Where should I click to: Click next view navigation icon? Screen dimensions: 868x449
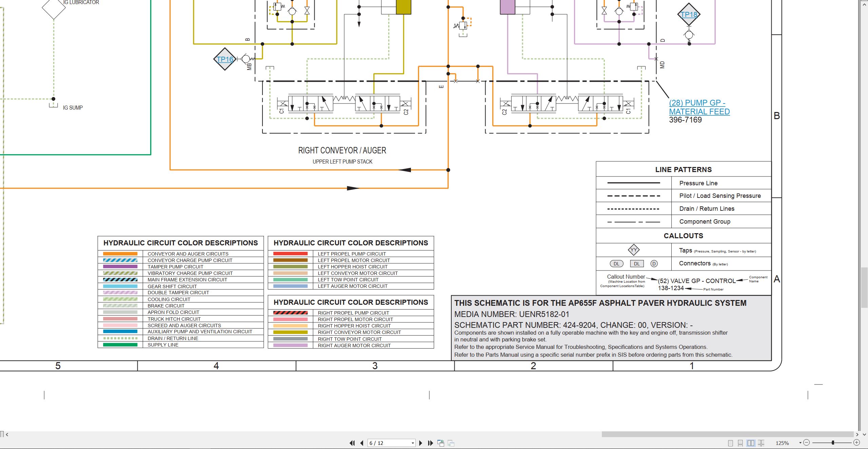coord(451,443)
